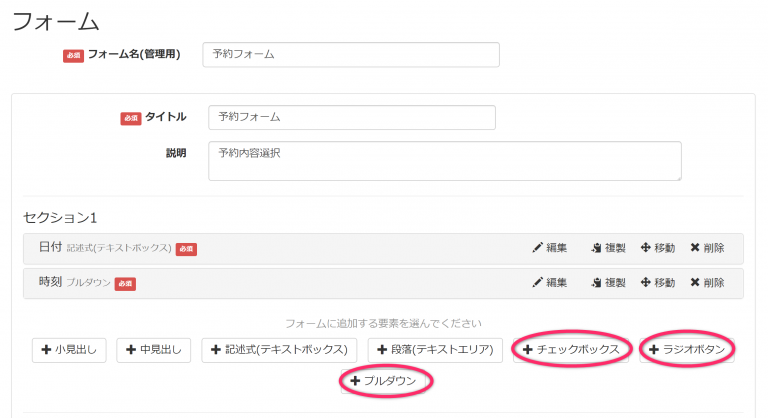Click the タイトル input field

coord(352,118)
